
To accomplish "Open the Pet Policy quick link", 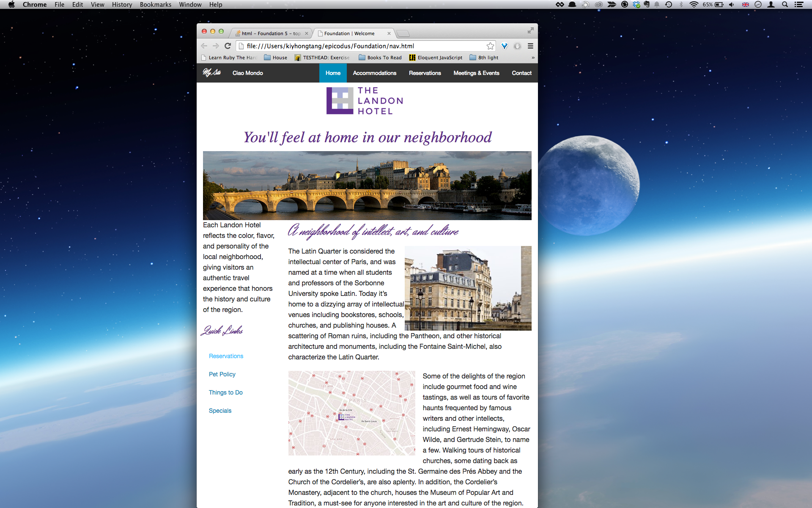I will 222,374.
